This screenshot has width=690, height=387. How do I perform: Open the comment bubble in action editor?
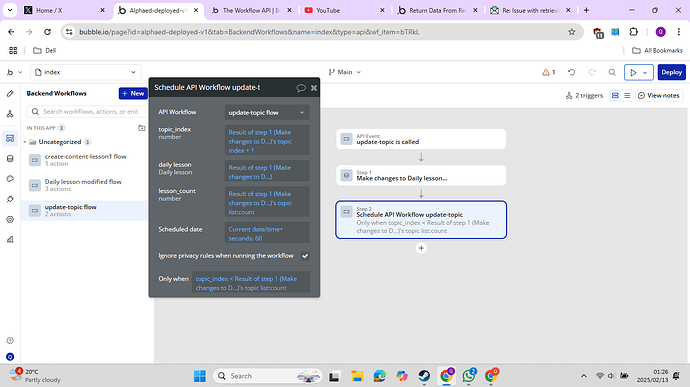[x=301, y=88]
